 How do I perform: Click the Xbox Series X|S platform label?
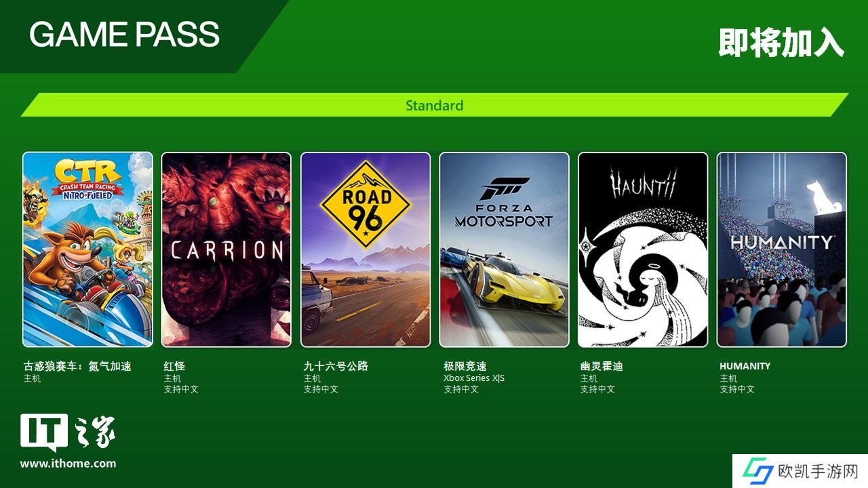pos(474,378)
